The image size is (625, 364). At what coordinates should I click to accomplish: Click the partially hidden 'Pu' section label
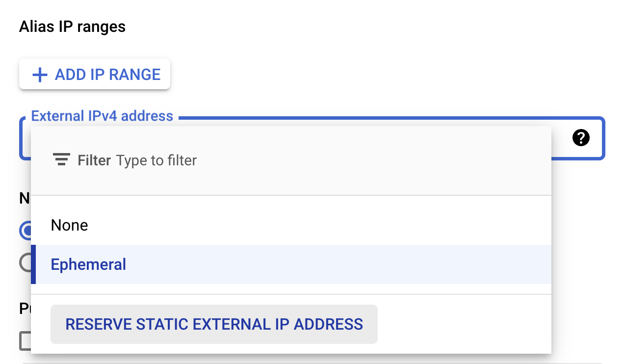(x=25, y=309)
